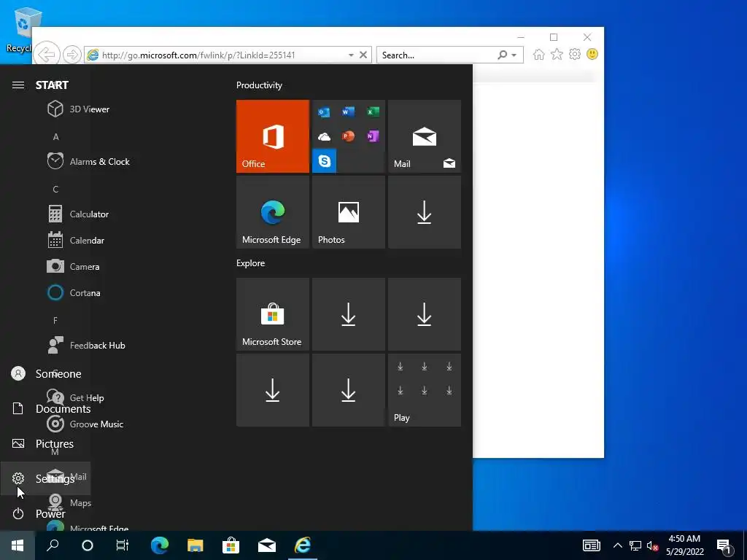Collapse the Start hamburger menu

18,85
